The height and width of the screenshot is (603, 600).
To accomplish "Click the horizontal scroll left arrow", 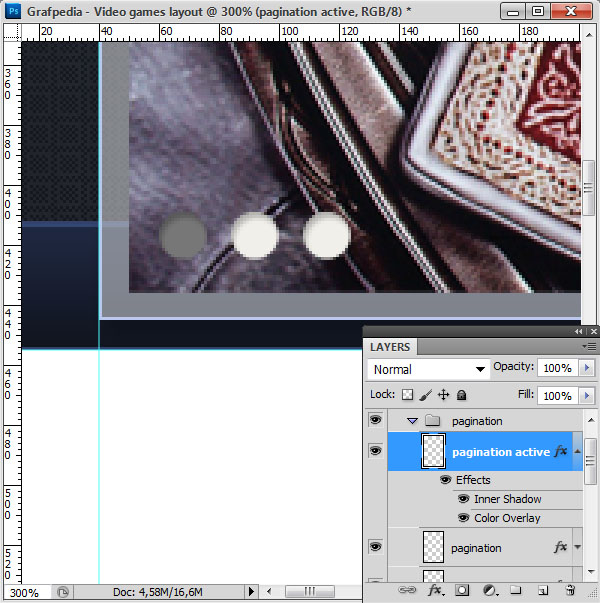I will (x=269, y=591).
